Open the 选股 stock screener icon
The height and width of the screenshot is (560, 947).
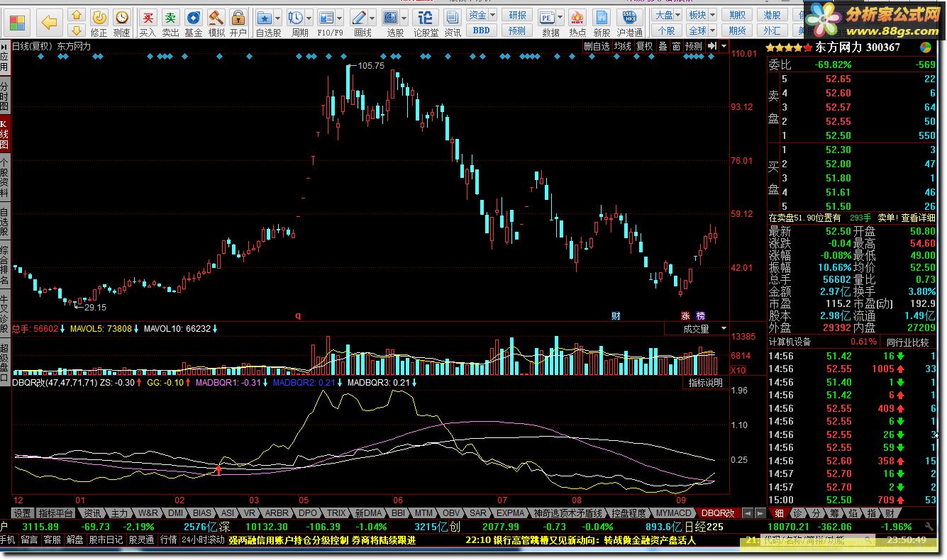pyautogui.click(x=391, y=18)
